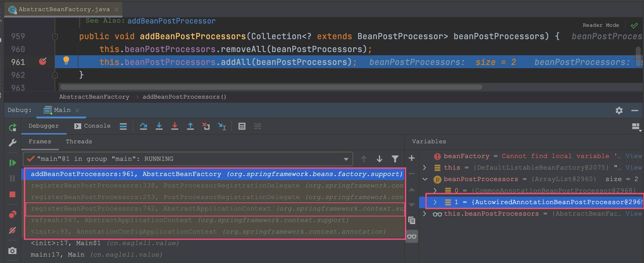Click the Rerun Main debug icon
The width and height of the screenshot is (644, 263).
point(12,127)
